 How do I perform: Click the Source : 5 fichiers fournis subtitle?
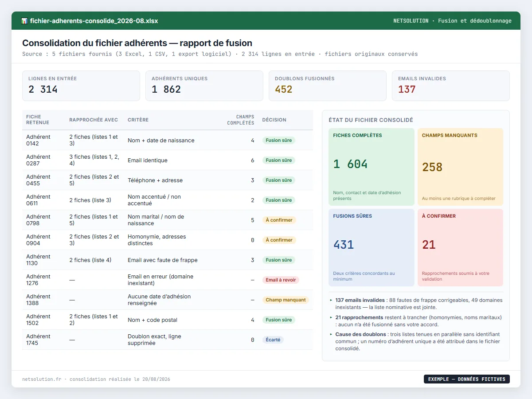point(220,54)
